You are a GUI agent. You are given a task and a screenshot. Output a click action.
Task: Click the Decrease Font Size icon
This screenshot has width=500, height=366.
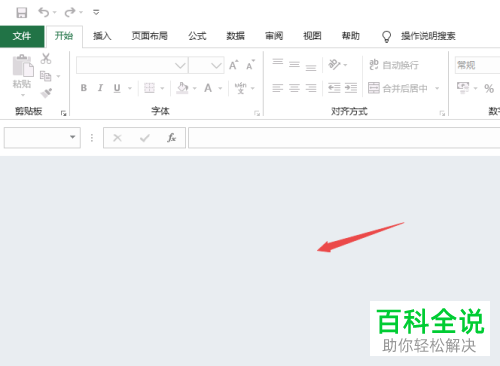[x=251, y=65]
